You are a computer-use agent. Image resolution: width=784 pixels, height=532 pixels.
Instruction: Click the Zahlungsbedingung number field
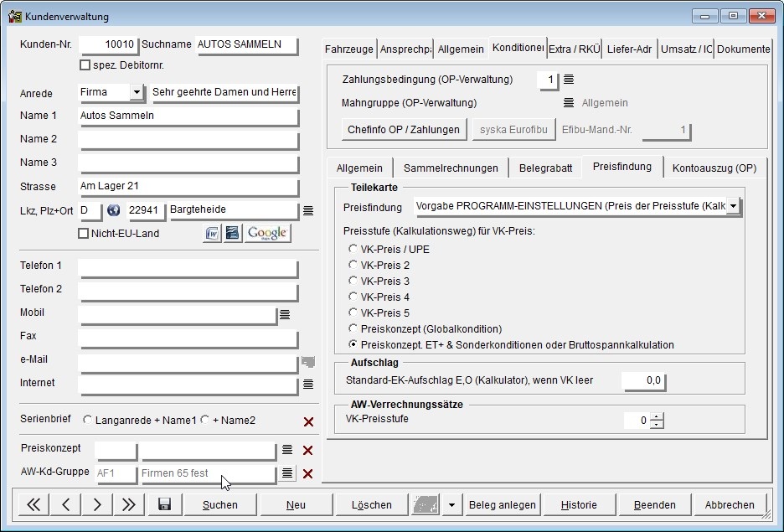click(x=548, y=80)
